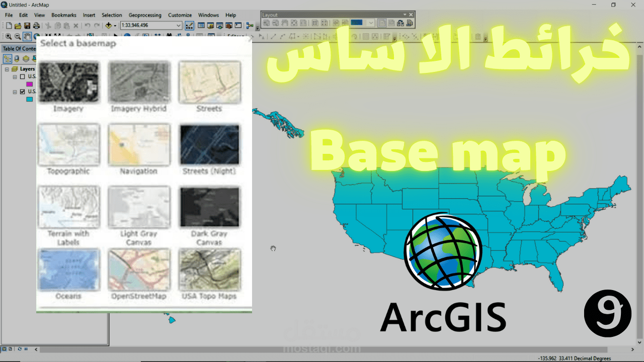Choose the Imagery Hybrid basemap thumbnail
The height and width of the screenshot is (362, 644).
pos(138,82)
